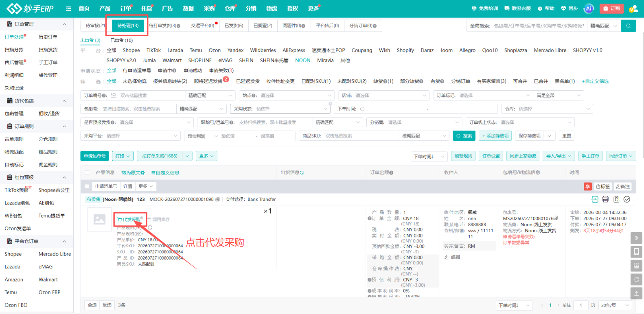Tick the header select-all checkbox
Screen dimensions: 644x314
coord(87,173)
